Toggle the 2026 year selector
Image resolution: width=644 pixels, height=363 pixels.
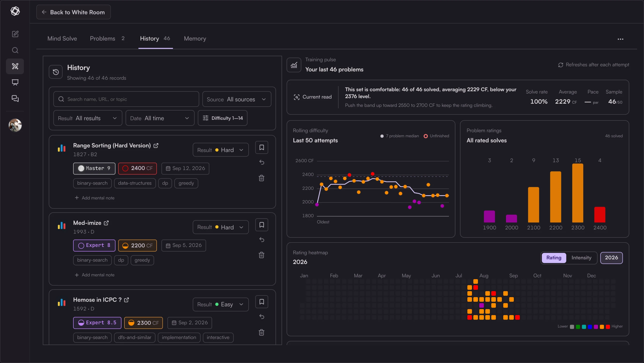point(611,258)
